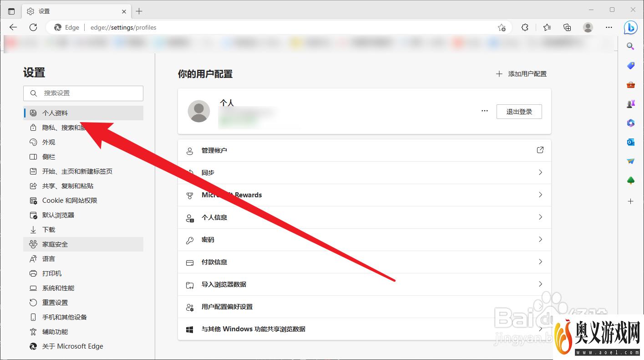Open 手机和其他设备 settings

coord(83,317)
